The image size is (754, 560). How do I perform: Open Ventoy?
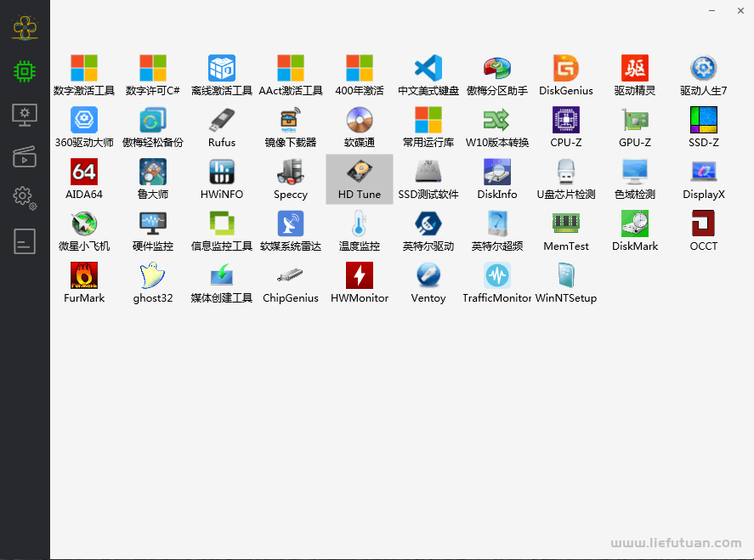pyautogui.click(x=428, y=283)
